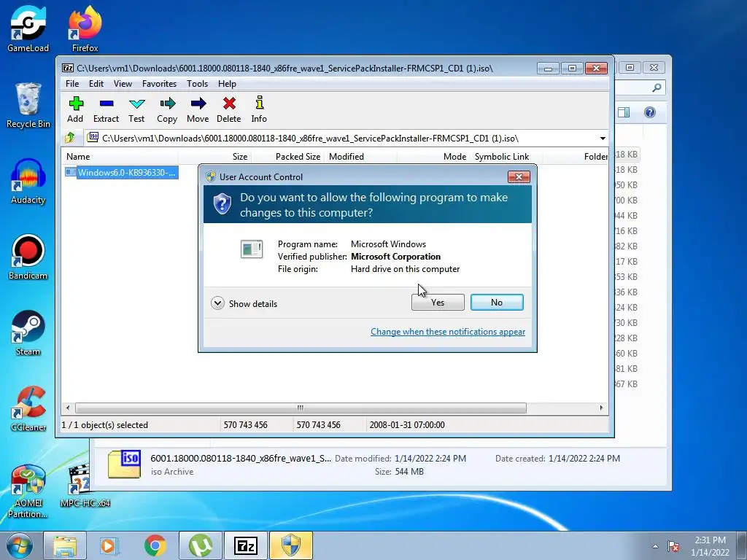The image size is (747, 560).
Task: Go up one folder with the up arrow icon
Action: click(x=70, y=138)
